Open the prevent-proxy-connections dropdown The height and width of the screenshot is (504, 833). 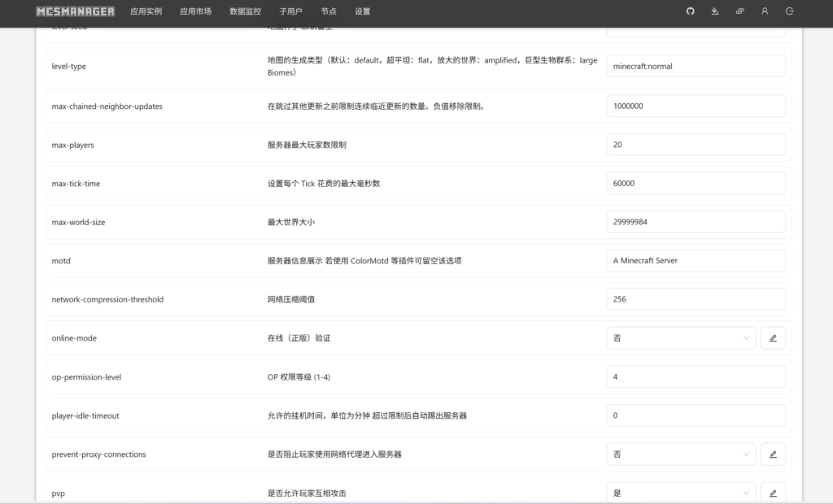(x=681, y=454)
